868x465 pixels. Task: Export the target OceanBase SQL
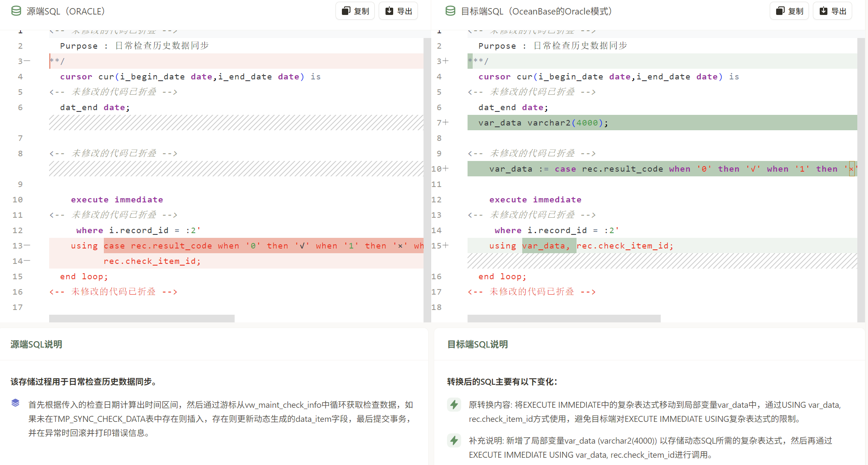833,11
